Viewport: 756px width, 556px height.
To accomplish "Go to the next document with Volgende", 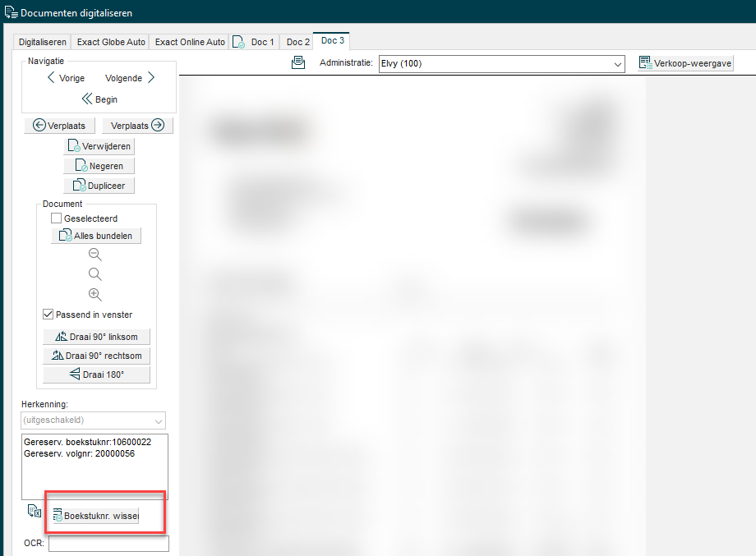I will point(129,78).
